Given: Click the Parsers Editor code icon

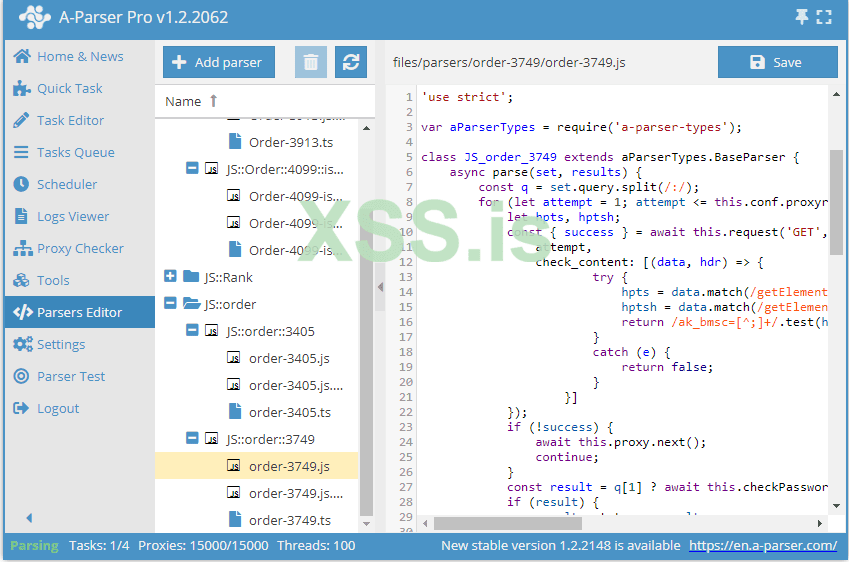Looking at the screenshot, I should click(23, 312).
